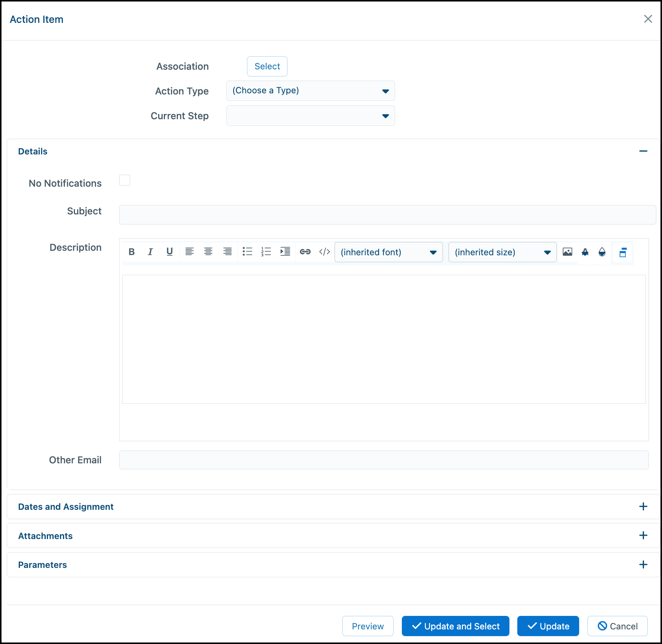
Task: Open the Current Step dropdown
Action: (310, 115)
